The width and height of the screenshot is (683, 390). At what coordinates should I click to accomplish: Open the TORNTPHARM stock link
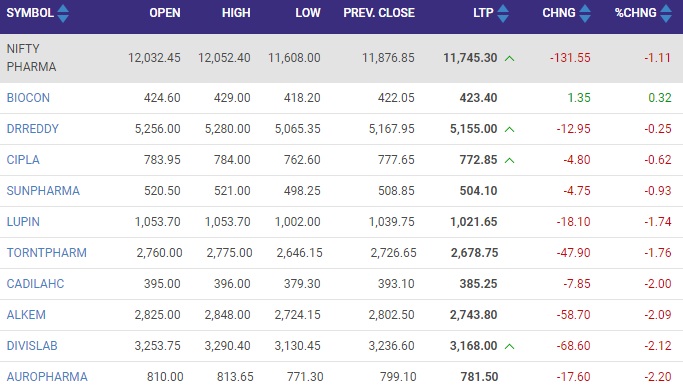(46, 252)
